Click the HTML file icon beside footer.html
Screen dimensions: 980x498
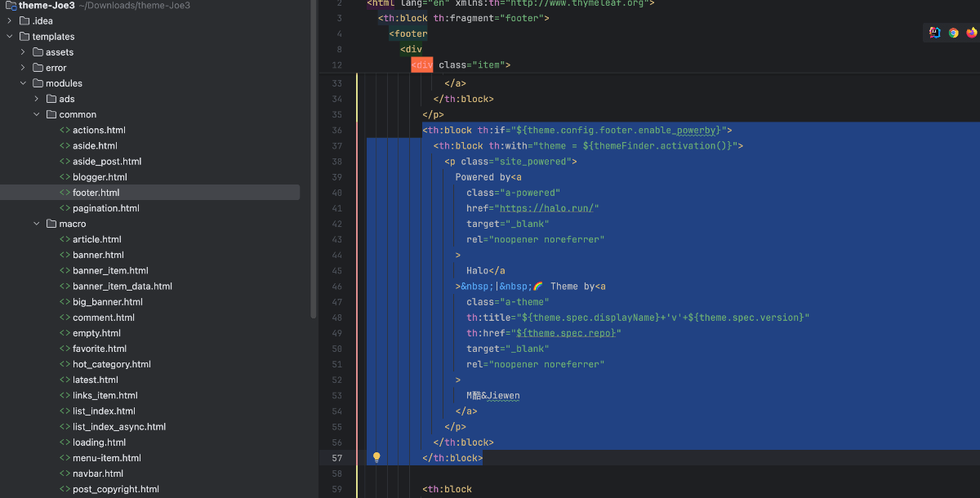pos(65,193)
